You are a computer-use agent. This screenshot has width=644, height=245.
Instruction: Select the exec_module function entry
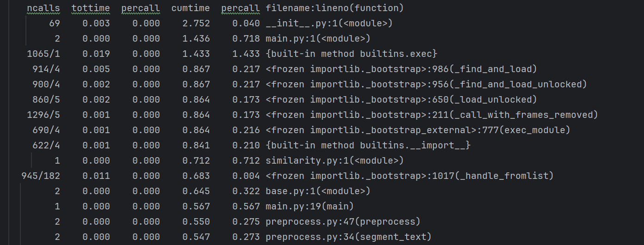[x=418, y=130]
